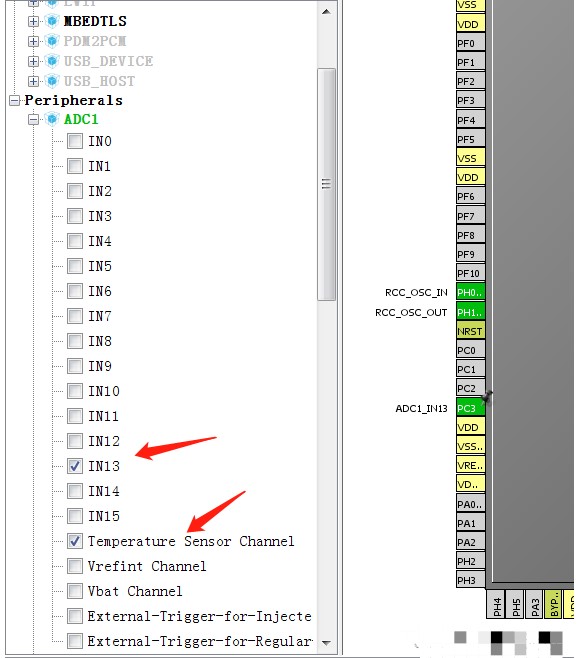580x658 pixels.
Task: Click the PF10 pin box
Action: pyautogui.click(x=470, y=273)
